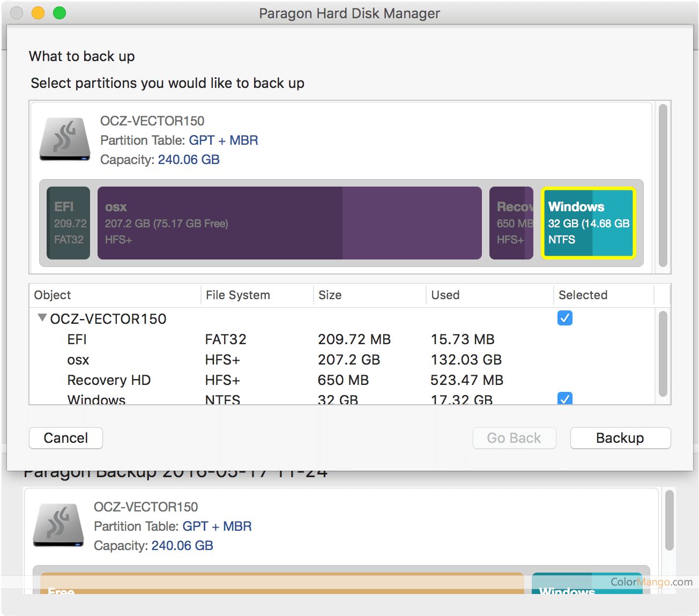Viewport: 699px width, 616px height.
Task: Click the '207.2 GB' size cell
Action: click(x=349, y=360)
